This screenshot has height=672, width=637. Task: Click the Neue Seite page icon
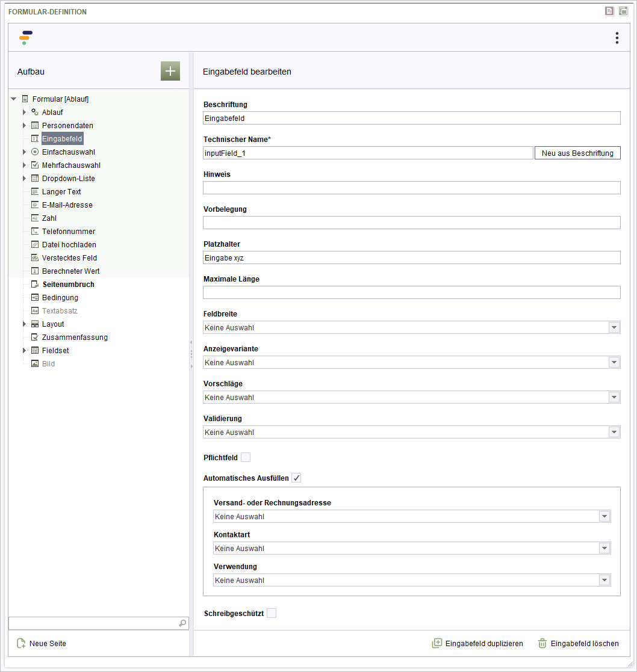click(21, 643)
